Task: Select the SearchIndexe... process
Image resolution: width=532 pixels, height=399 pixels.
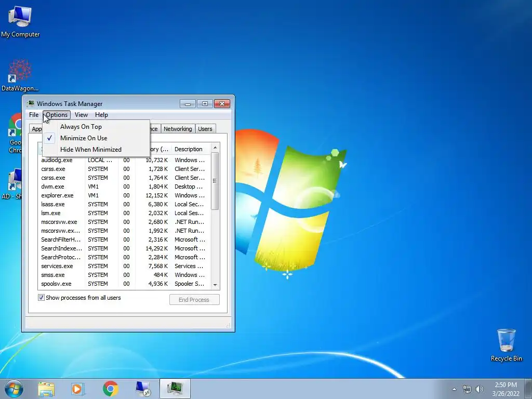Action: tap(124, 248)
